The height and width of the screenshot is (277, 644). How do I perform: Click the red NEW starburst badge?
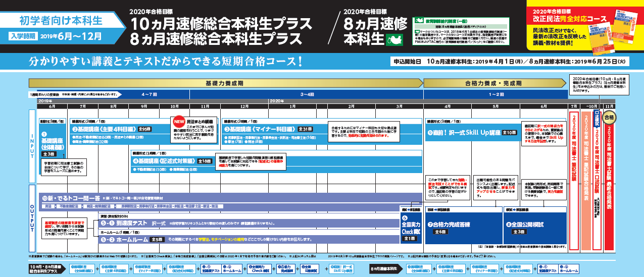[x=179, y=122]
